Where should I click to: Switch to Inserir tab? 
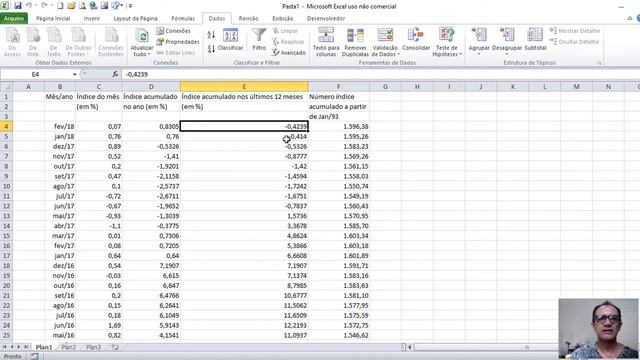pos(91,18)
